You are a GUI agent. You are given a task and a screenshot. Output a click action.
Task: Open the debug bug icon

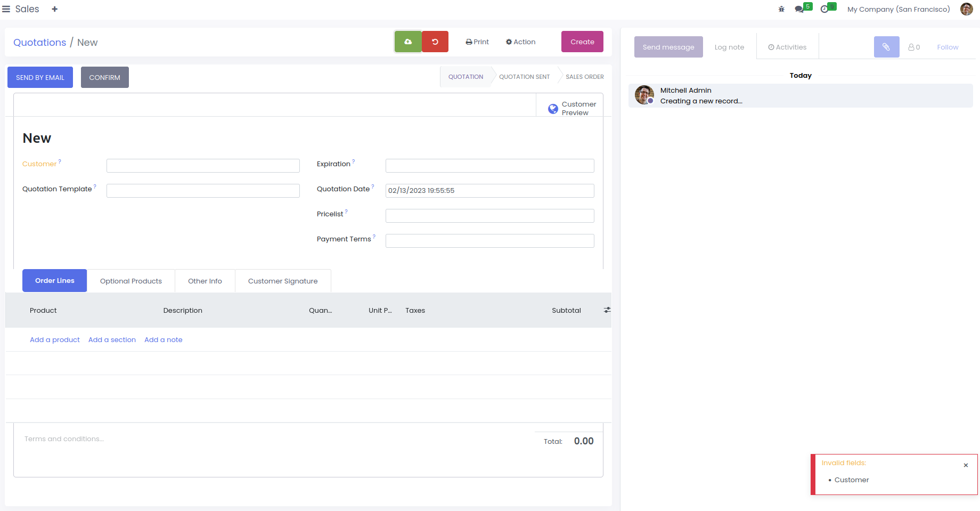pyautogui.click(x=781, y=9)
